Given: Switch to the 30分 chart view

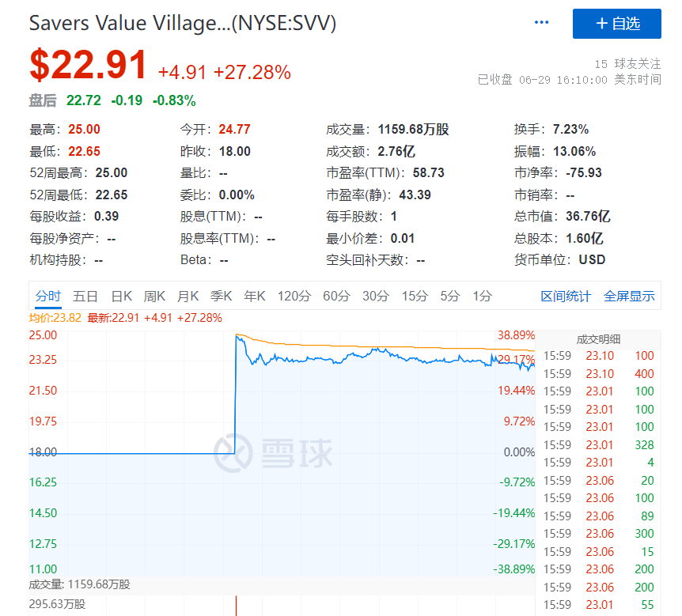Looking at the screenshot, I should point(374,295).
